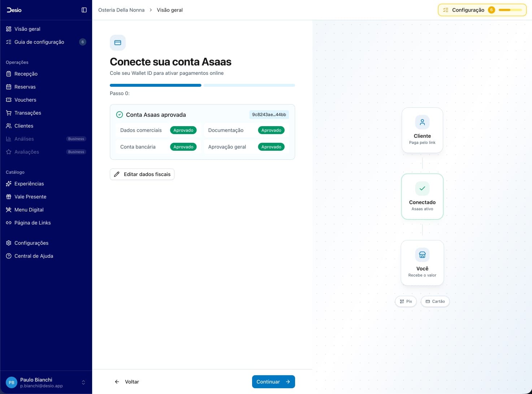Open the Vouchers section
Viewport: 532px width, 394px height.
(x=46, y=100)
